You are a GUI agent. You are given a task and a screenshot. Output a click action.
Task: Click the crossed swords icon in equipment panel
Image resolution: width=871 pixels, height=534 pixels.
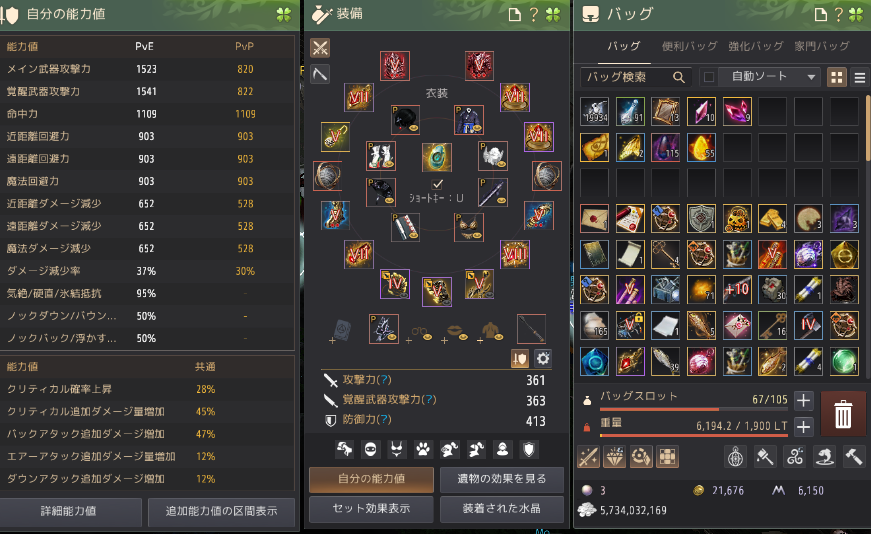[320, 48]
